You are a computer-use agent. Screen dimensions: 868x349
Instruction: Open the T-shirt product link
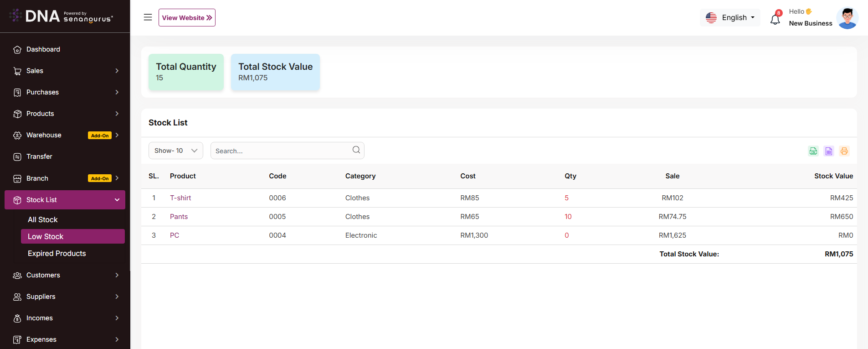click(180, 198)
